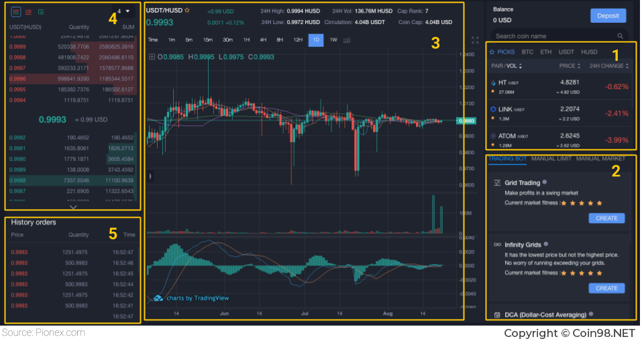
Task: Click the Infinity Grids bot icon
Action: [x=497, y=245]
